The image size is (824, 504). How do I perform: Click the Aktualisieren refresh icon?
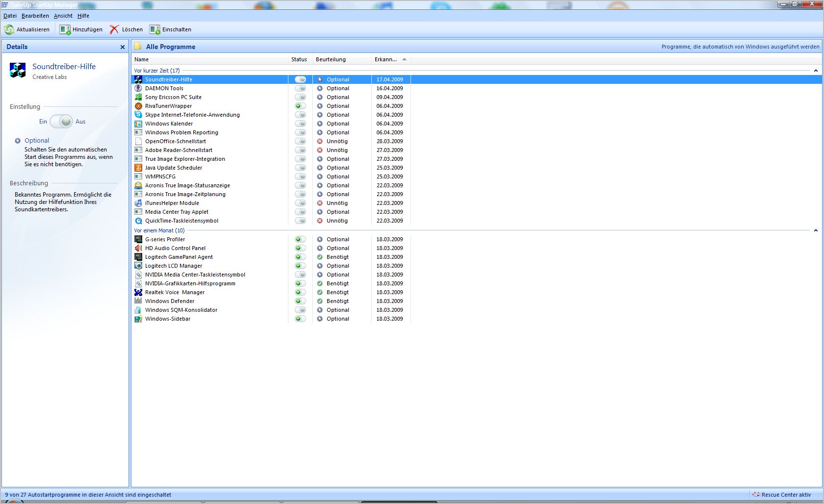[9, 29]
